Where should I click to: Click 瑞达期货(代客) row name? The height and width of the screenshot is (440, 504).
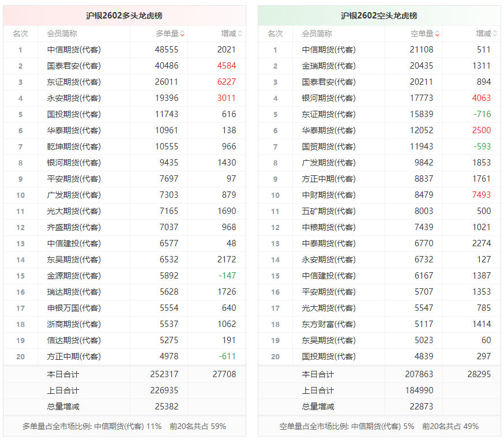click(74, 292)
